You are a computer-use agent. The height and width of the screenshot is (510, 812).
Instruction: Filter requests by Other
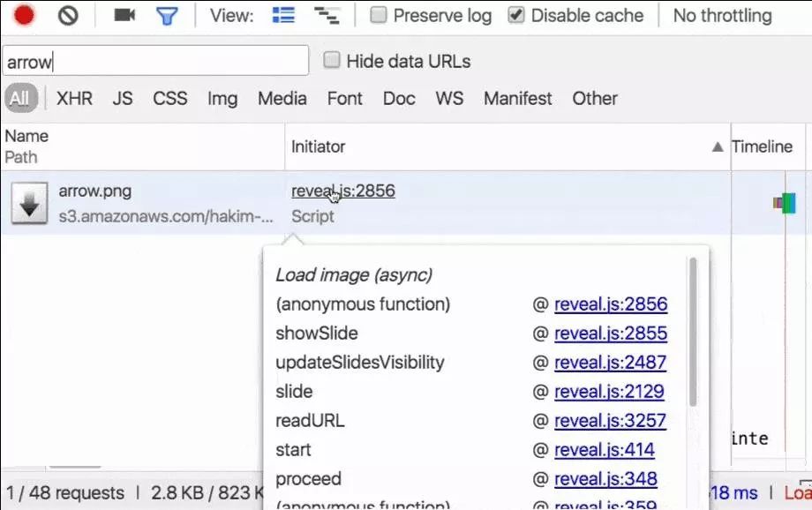(x=595, y=98)
